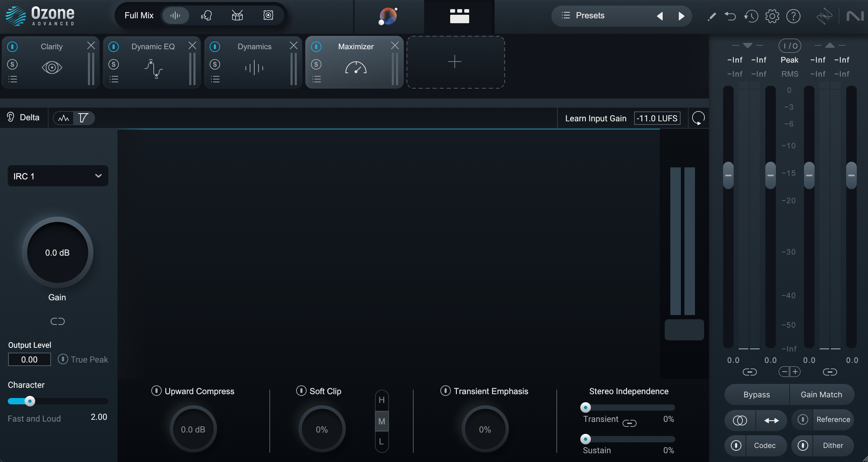The image size is (868, 462).
Task: Enable Delta listening
Action: [23, 117]
